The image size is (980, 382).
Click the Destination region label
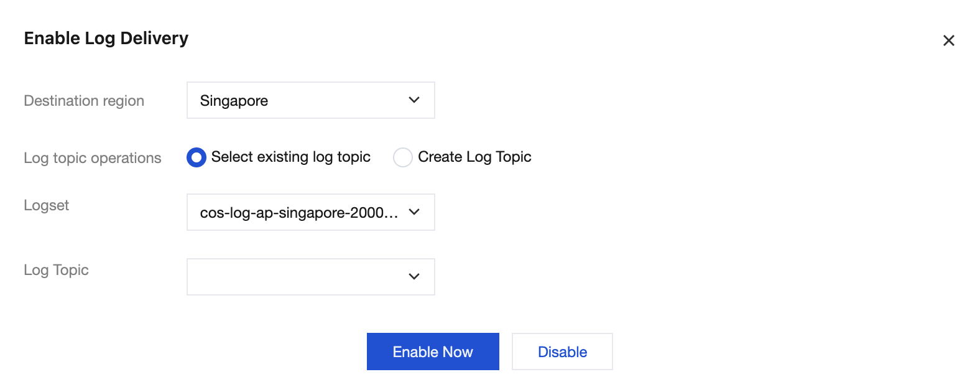[x=84, y=101]
